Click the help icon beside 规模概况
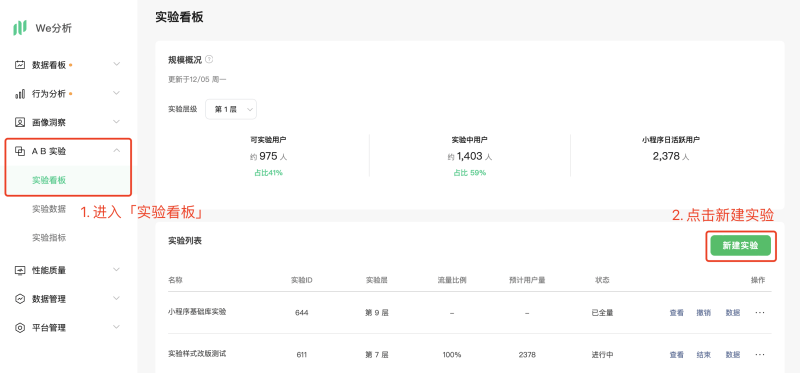The height and width of the screenshot is (373, 800). (x=209, y=59)
